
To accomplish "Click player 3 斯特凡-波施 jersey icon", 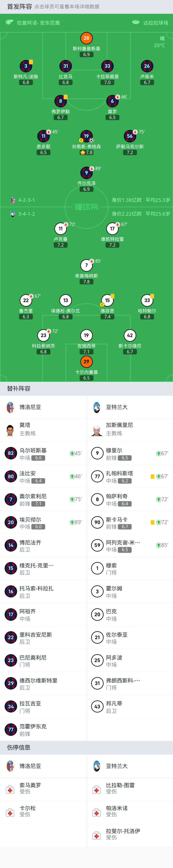I will click(x=26, y=66).
